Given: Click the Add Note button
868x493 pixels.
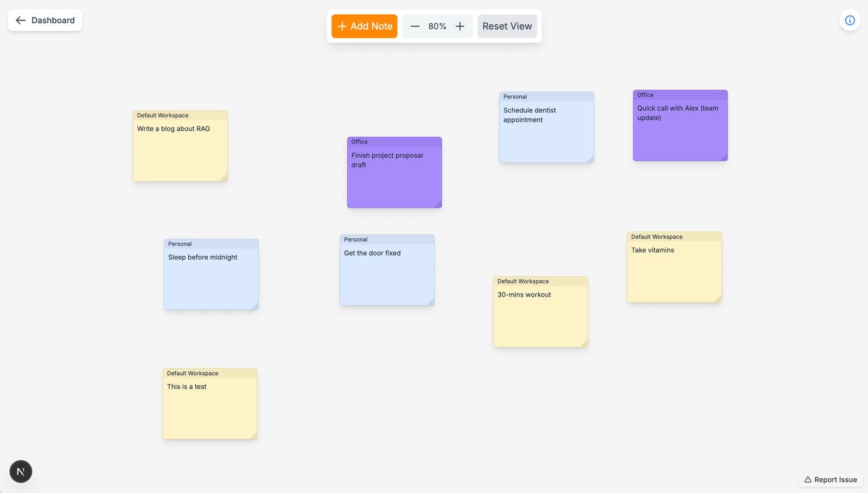Looking at the screenshot, I should [x=365, y=26].
